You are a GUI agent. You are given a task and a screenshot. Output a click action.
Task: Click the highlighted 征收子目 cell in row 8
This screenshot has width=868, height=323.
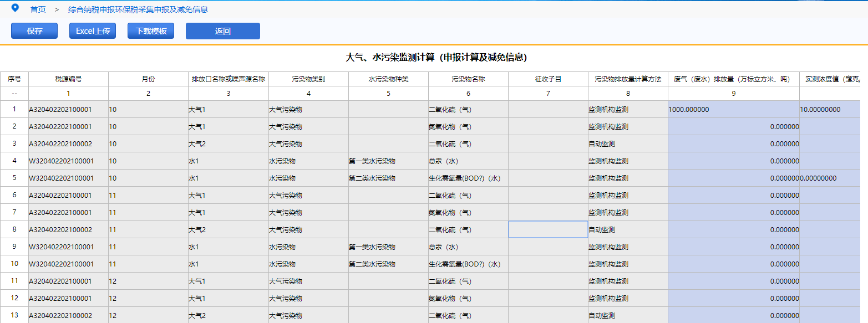[548, 229]
